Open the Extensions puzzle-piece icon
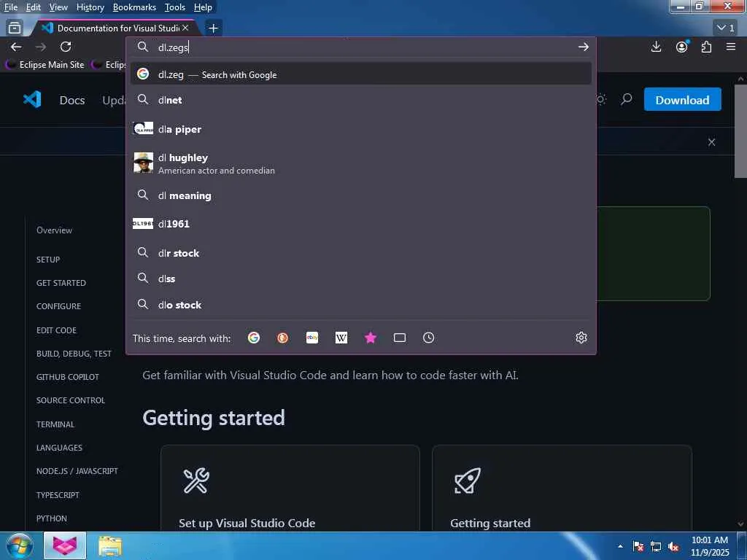 706,47
